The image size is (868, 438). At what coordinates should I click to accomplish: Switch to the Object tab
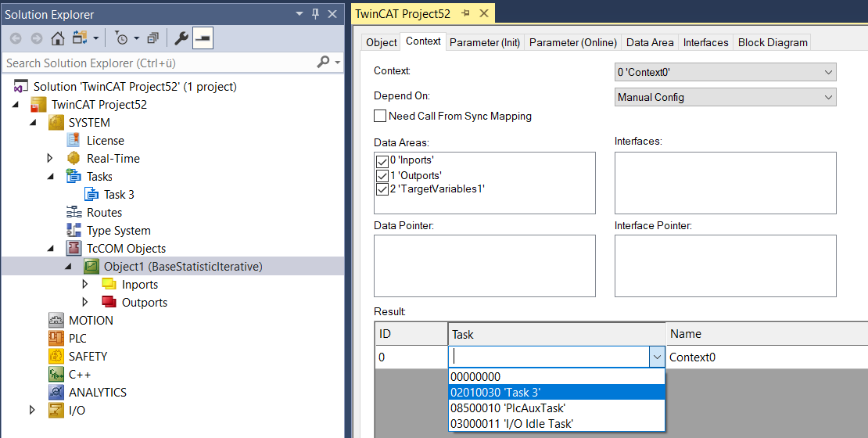click(382, 43)
